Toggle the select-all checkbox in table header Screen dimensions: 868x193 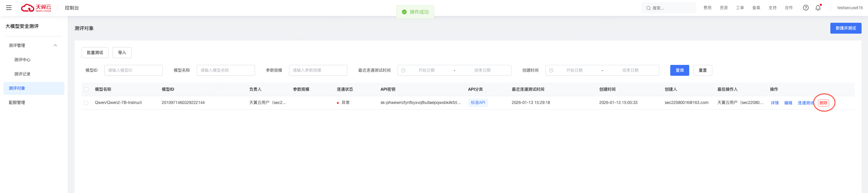(86, 89)
